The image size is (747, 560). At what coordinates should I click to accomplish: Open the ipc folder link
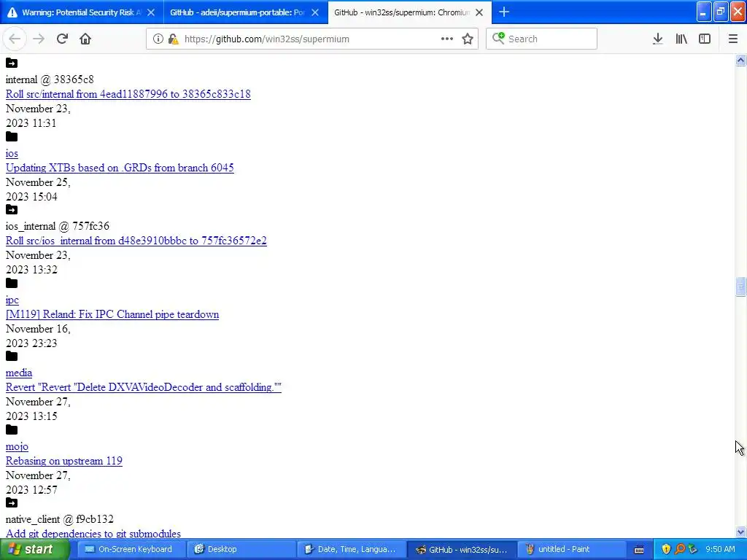(x=12, y=300)
